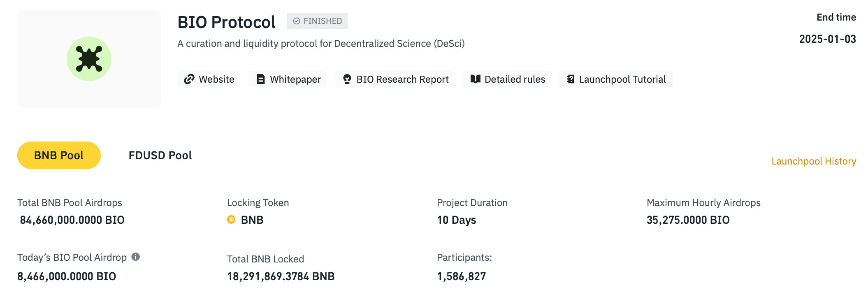The height and width of the screenshot is (297, 868).
Task: Click the chain-link icon beside Website
Action: pyautogui.click(x=189, y=79)
